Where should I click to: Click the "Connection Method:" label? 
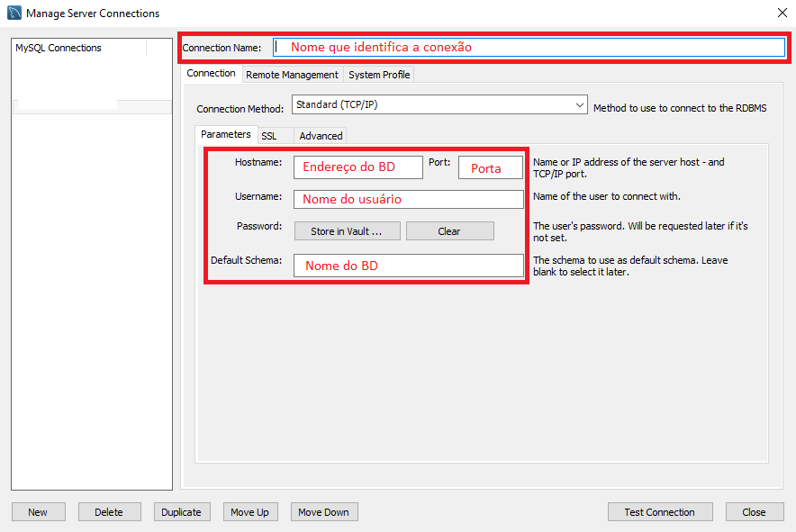240,109
